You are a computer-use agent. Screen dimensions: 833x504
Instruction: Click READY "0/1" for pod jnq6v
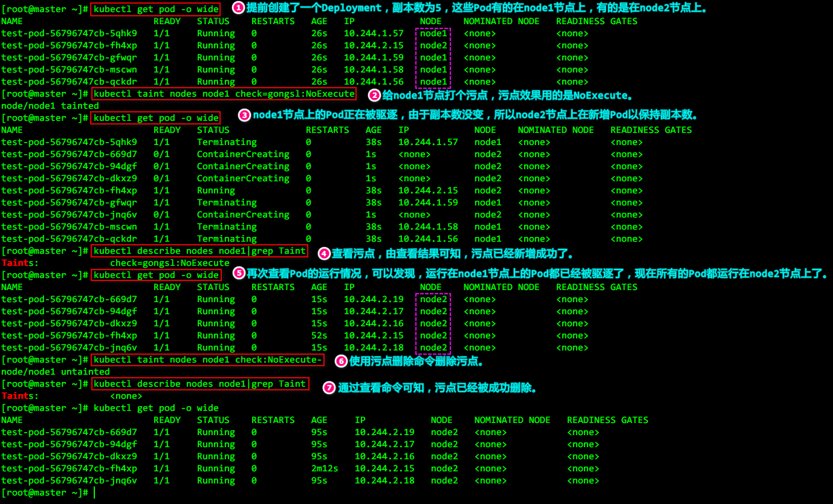coord(161,215)
